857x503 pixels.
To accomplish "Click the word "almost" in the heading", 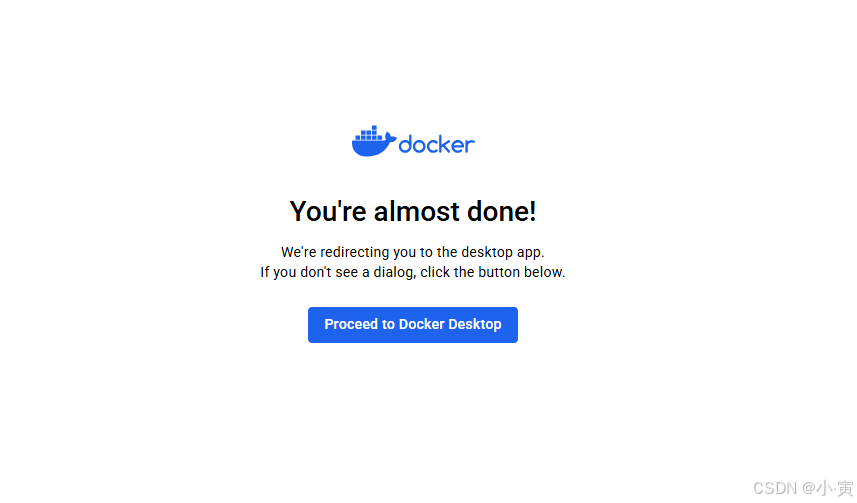I will [x=416, y=211].
